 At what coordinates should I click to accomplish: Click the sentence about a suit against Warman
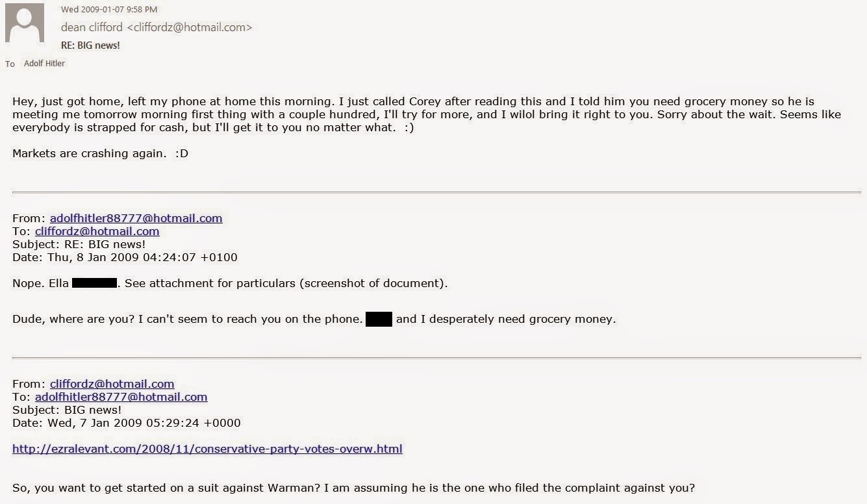pyautogui.click(x=354, y=488)
